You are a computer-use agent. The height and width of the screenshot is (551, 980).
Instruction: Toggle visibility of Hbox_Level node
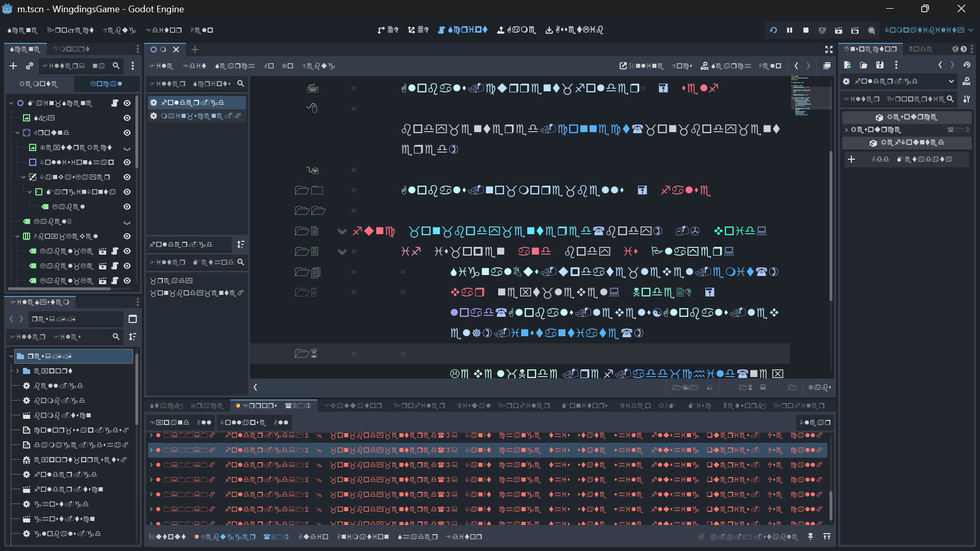pos(127,236)
